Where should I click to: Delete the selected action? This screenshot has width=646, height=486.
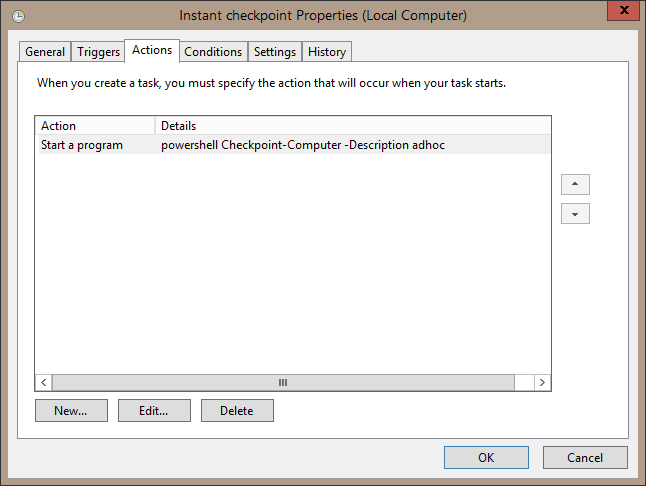click(237, 410)
